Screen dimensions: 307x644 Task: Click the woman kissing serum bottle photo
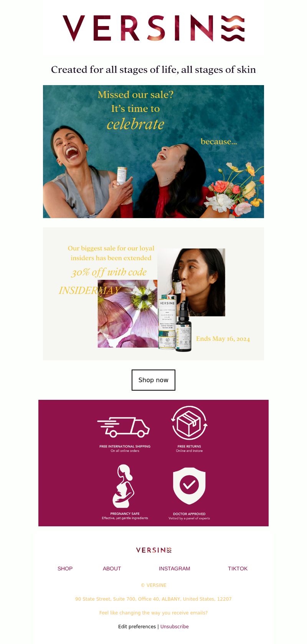tap(191, 282)
